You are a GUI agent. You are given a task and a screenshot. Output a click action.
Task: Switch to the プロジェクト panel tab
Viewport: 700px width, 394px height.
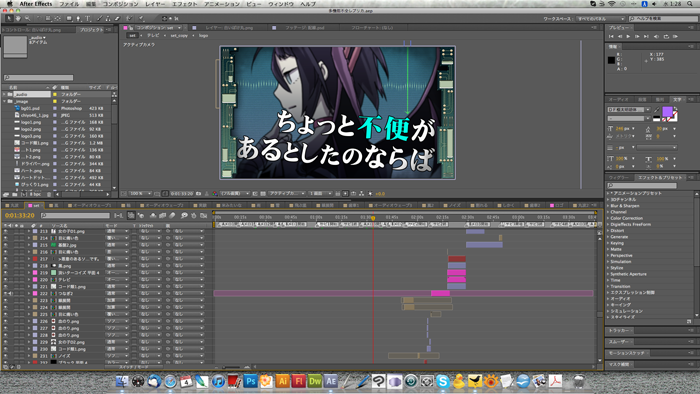click(91, 29)
